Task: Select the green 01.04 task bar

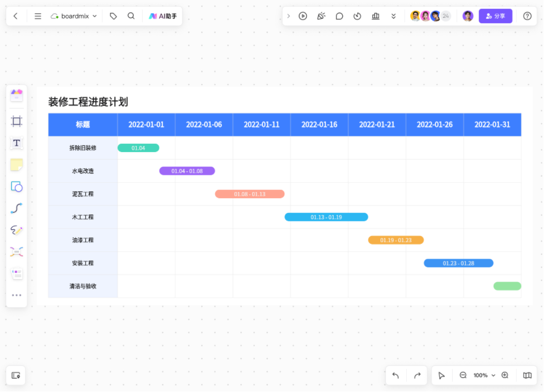Action: coord(138,148)
